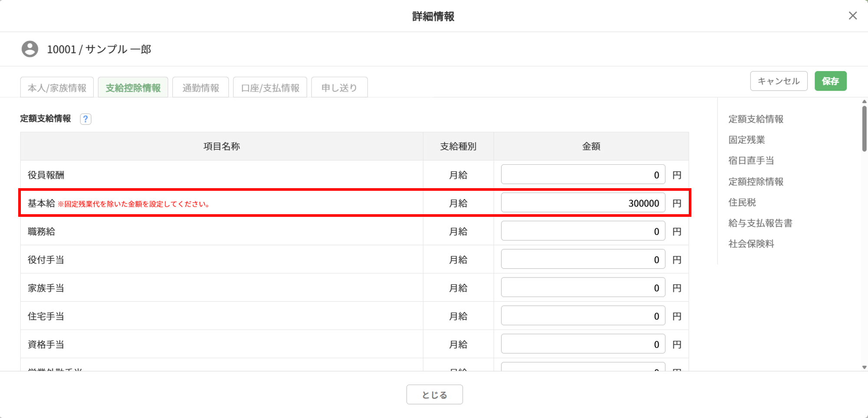The height and width of the screenshot is (418, 868).
Task: Open the help icon beside 定額支給情報
Action: coord(85,119)
